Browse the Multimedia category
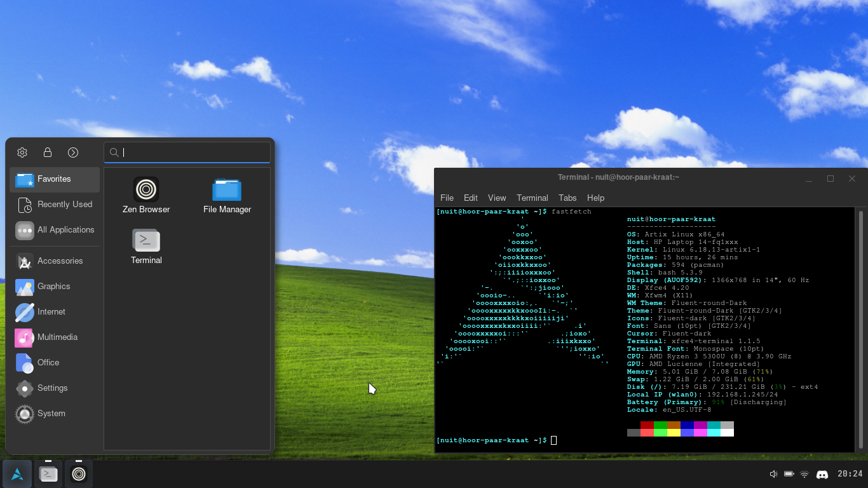 tap(55, 337)
